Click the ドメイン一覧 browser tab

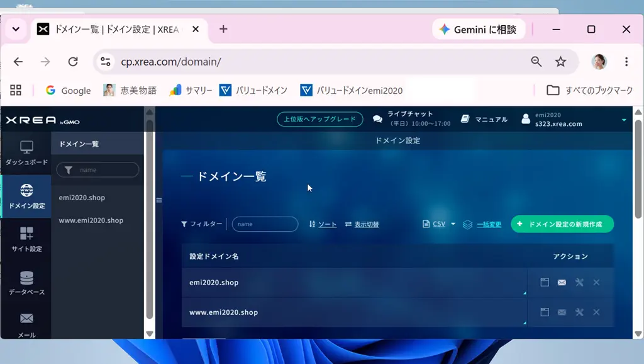click(116, 29)
